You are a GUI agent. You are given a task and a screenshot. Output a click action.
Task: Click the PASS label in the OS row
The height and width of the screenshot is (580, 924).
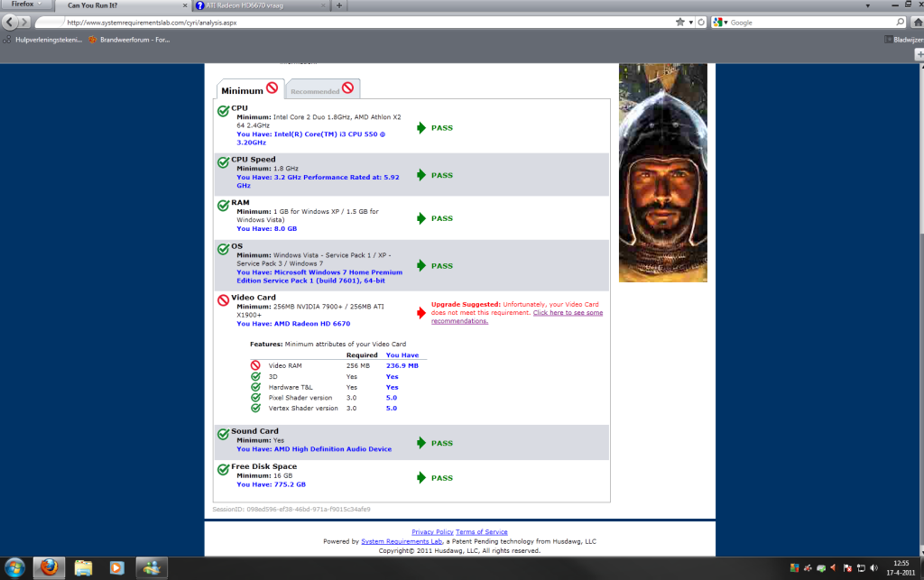(x=442, y=266)
